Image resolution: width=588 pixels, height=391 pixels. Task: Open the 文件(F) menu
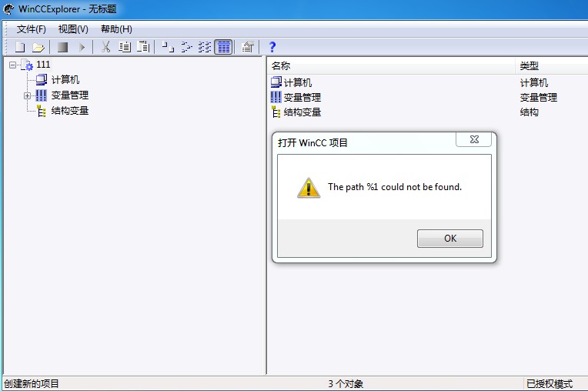point(31,29)
